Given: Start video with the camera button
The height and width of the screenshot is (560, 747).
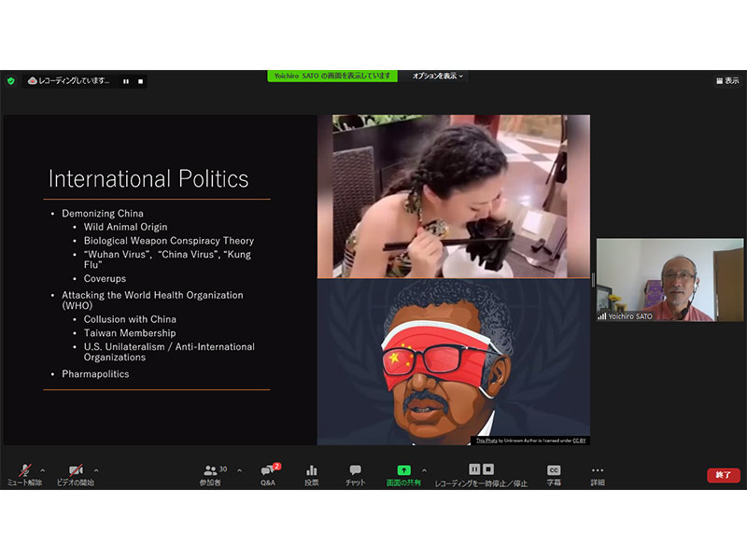Looking at the screenshot, I should point(75,470).
